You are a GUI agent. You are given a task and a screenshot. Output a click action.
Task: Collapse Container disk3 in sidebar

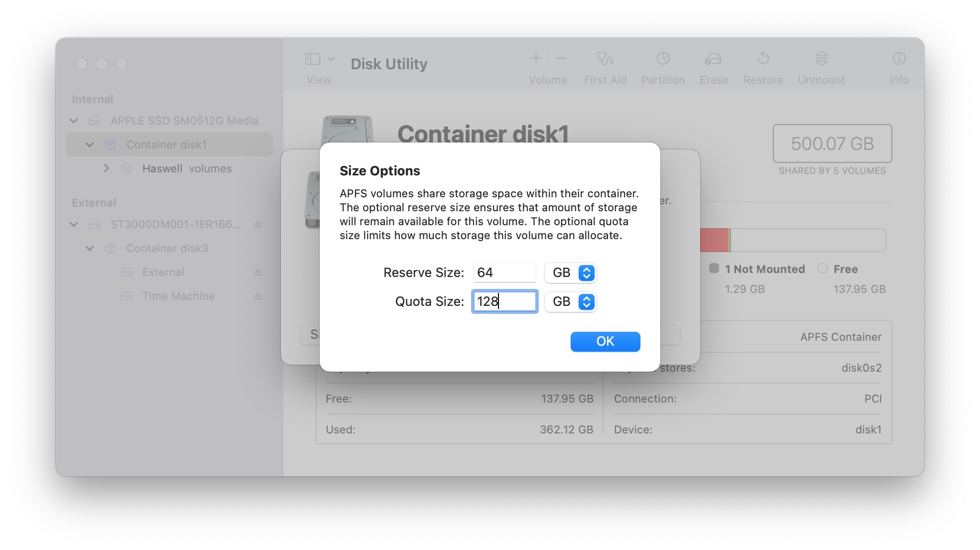[x=90, y=249]
